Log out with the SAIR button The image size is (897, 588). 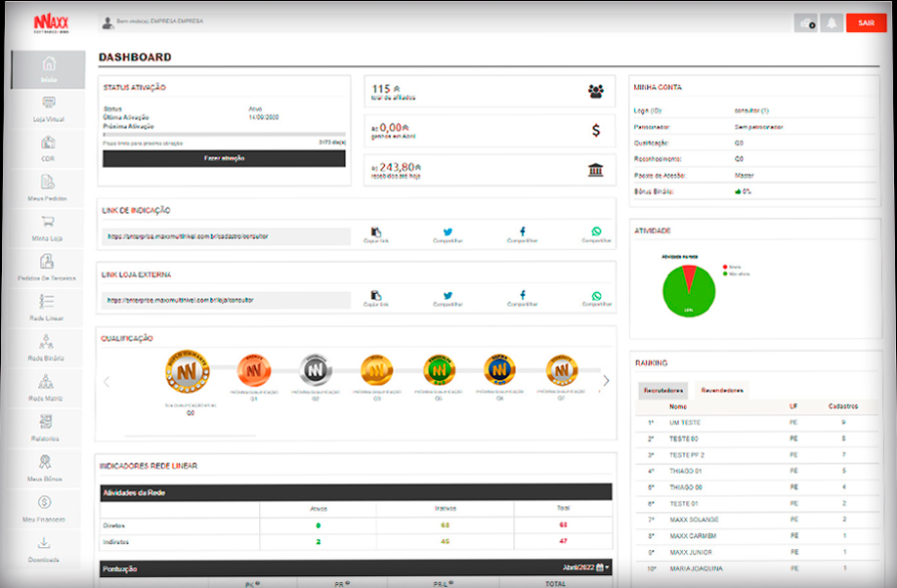[865, 22]
